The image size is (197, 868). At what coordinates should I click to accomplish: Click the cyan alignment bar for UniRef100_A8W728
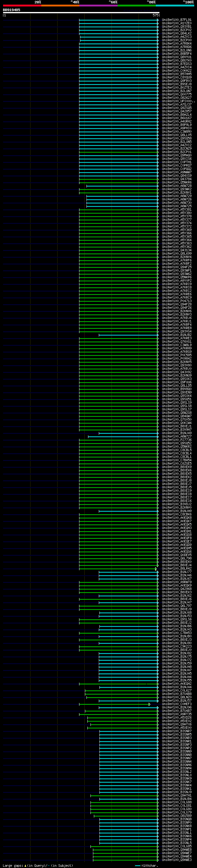(x=122, y=186)
